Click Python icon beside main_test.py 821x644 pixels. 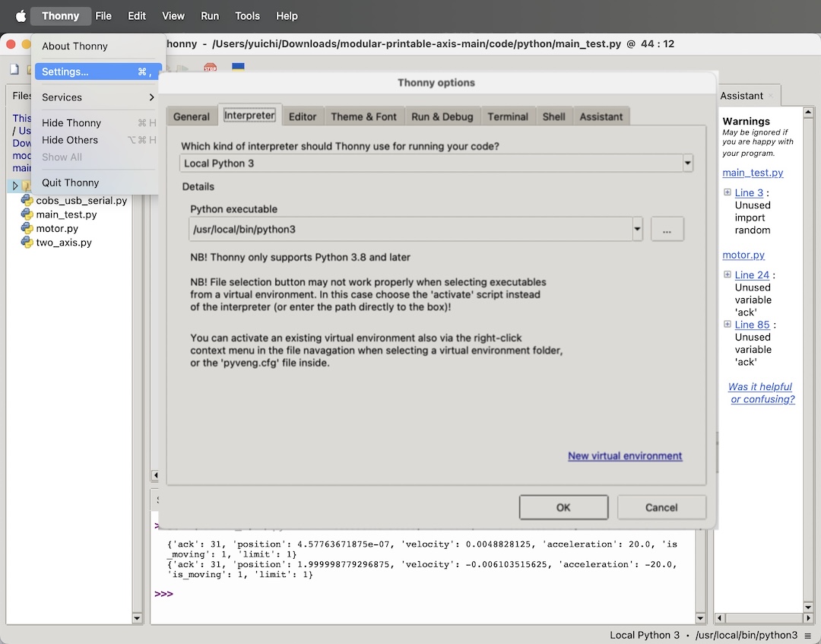(x=27, y=214)
